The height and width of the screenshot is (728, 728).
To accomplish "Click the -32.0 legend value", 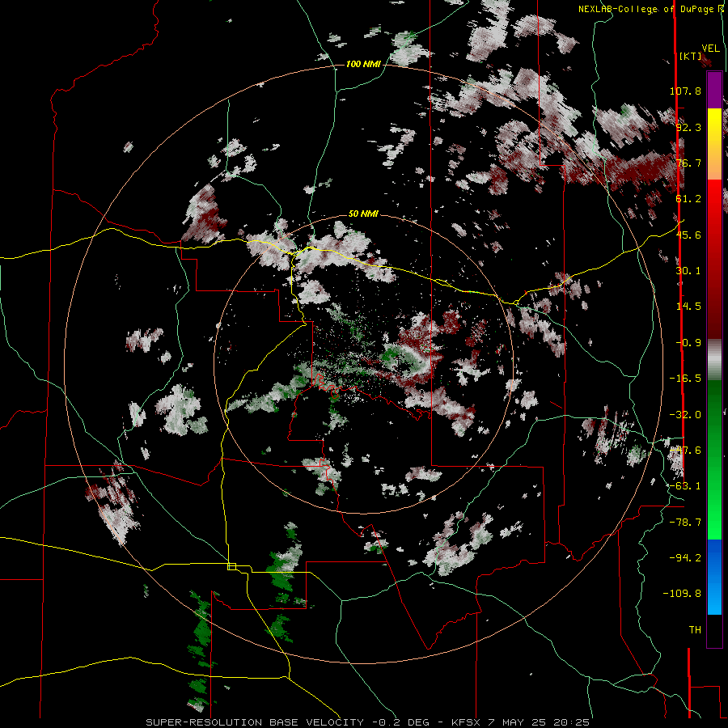I will tap(685, 415).
